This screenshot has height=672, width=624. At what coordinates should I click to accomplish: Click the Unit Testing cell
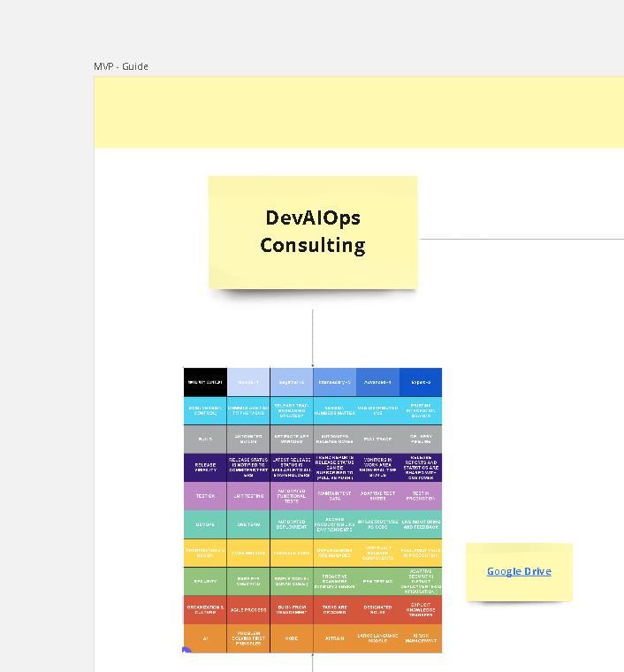tap(248, 496)
